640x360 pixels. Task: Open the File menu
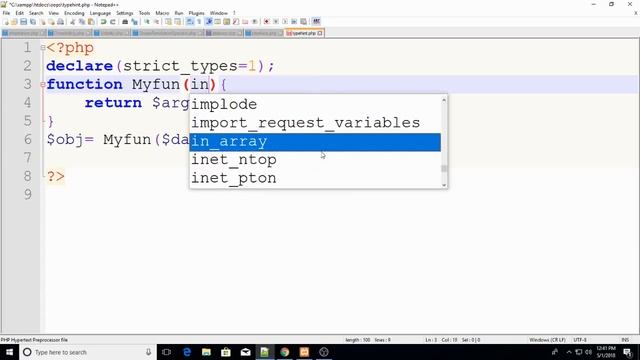tap(6, 13)
